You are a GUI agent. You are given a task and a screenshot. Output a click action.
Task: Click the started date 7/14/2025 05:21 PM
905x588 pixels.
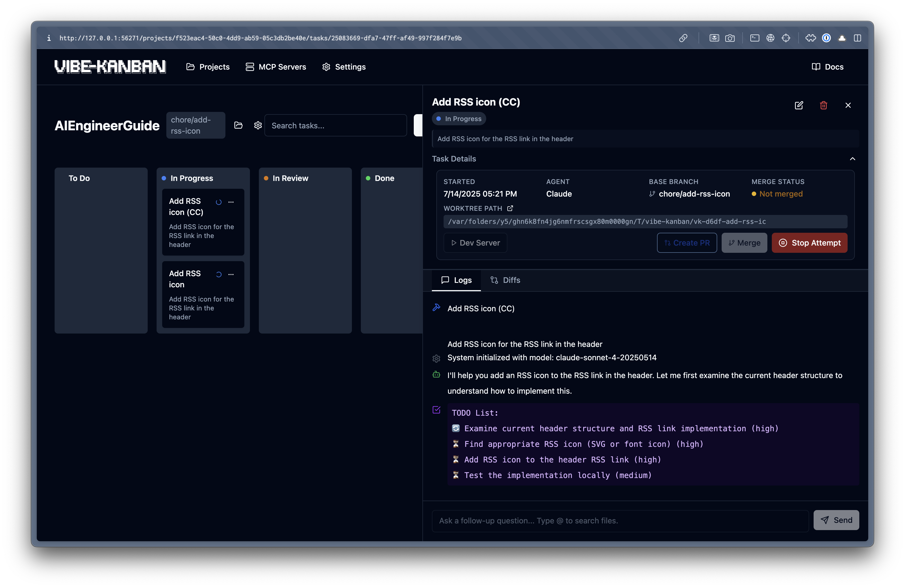(480, 194)
